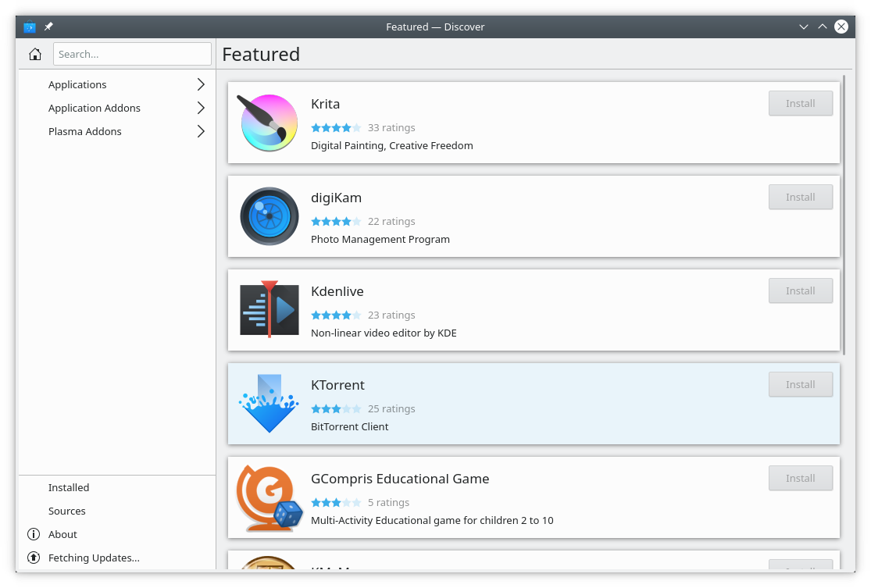Expand the Plasma Addons chevron
The height and width of the screenshot is (588, 871).
[201, 131]
